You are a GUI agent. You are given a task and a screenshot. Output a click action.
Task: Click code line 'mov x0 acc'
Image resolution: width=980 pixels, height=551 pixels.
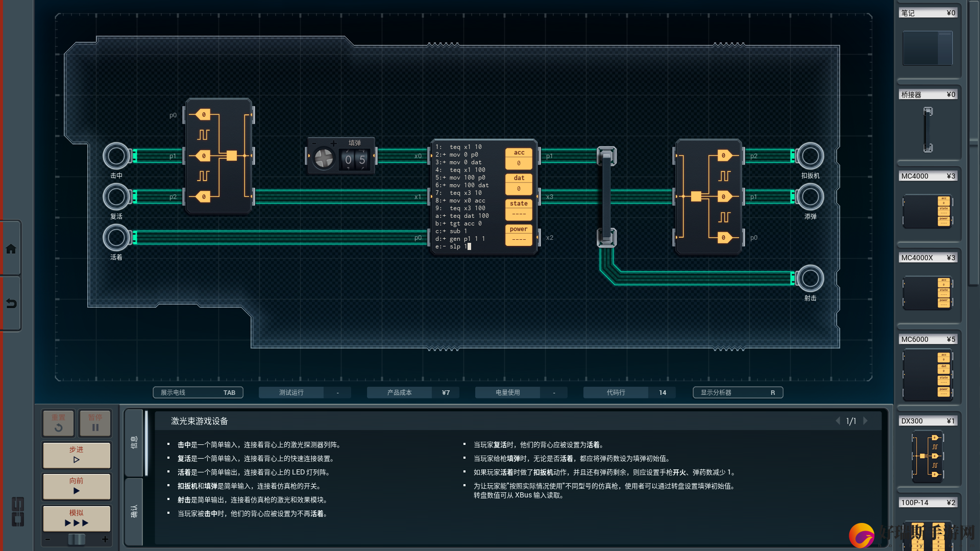point(468,201)
